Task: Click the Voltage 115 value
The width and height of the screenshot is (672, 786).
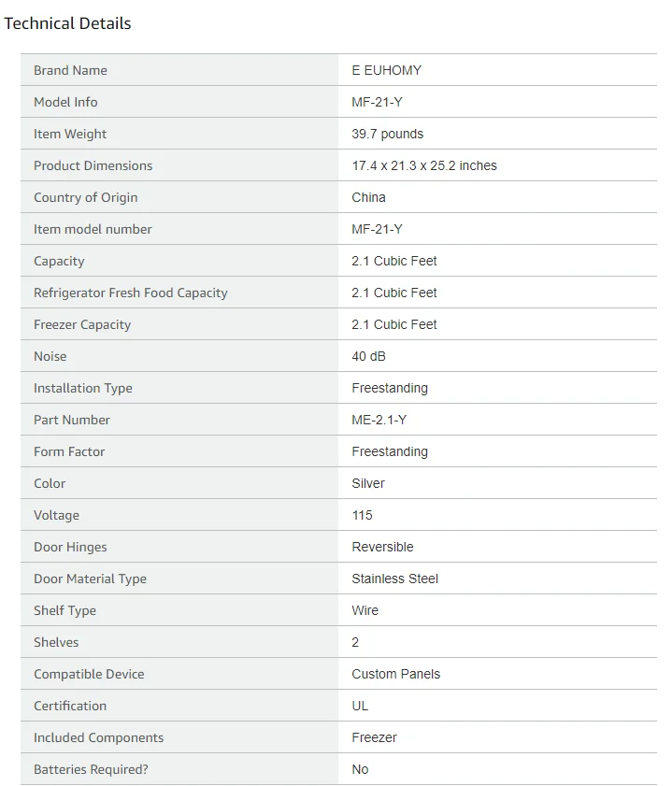Action: [362, 515]
